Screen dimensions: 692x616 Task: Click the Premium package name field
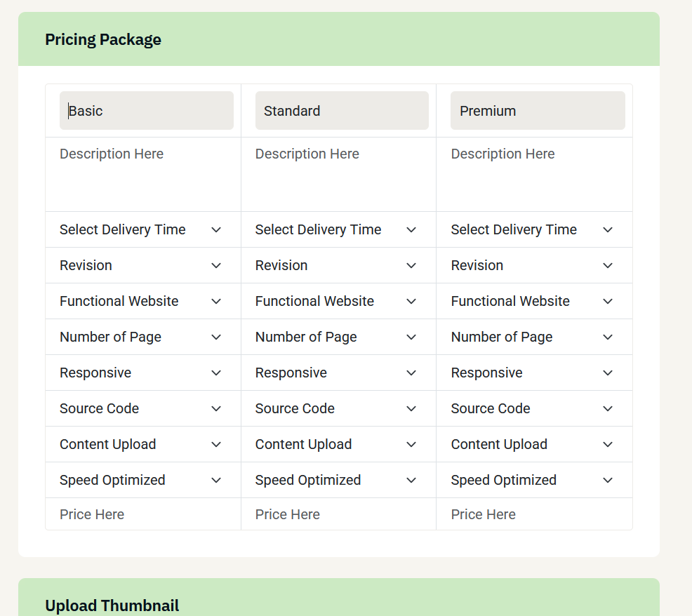coord(538,110)
